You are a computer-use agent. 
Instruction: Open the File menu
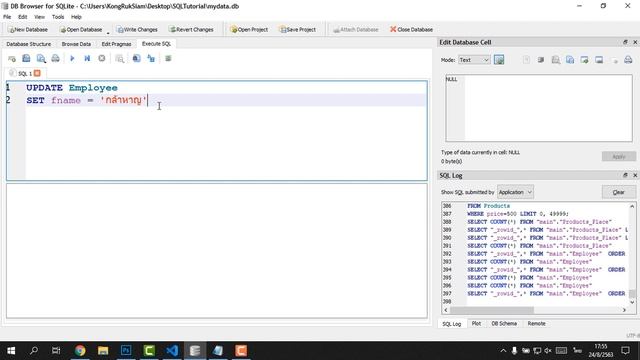(x=7, y=17)
